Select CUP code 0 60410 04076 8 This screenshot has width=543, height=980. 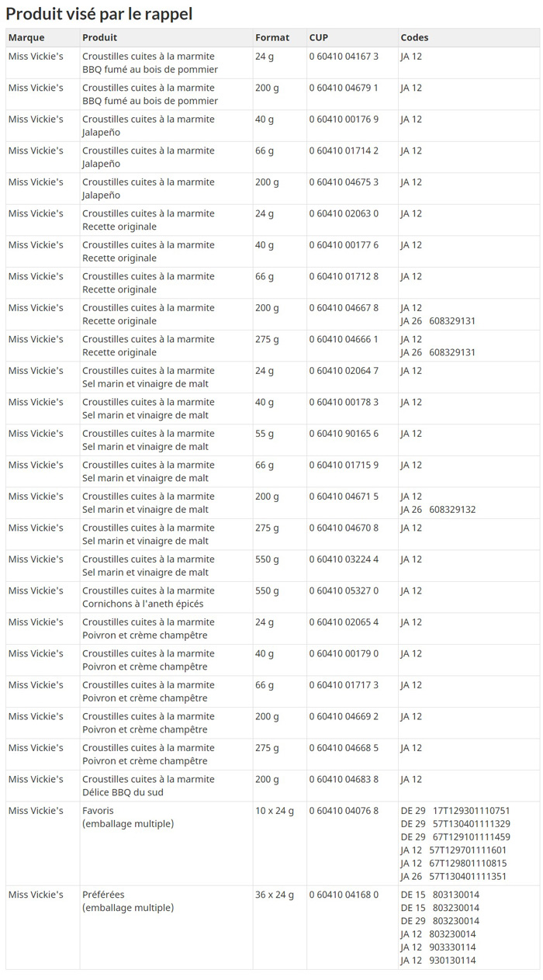[x=344, y=811]
